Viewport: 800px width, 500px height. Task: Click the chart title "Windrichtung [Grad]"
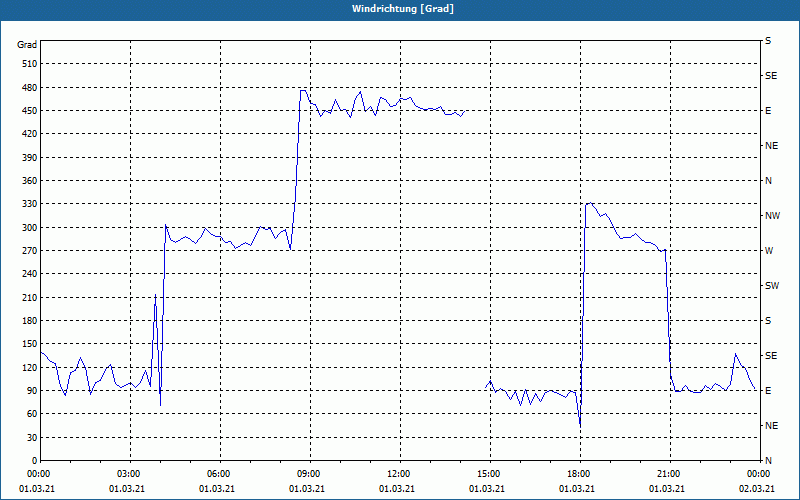pos(403,9)
